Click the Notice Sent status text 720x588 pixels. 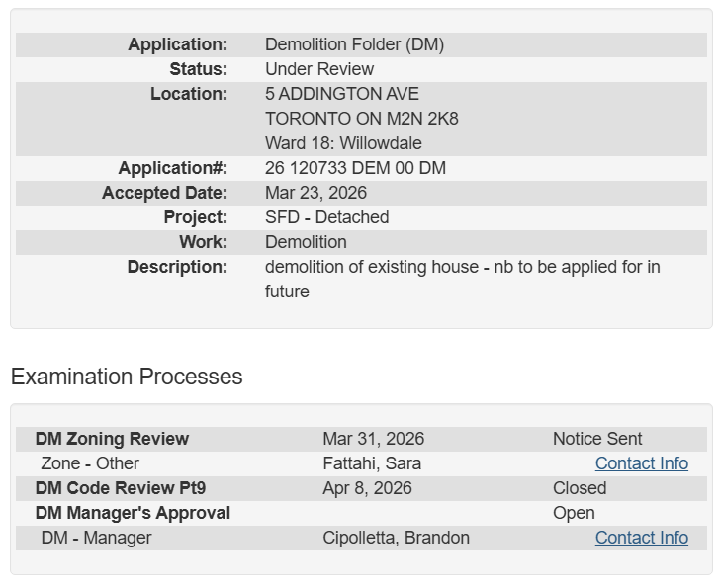pyautogui.click(x=597, y=439)
